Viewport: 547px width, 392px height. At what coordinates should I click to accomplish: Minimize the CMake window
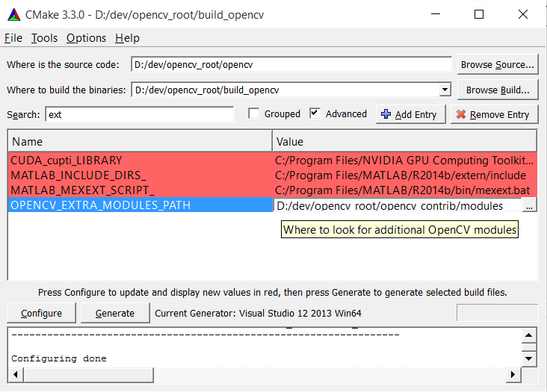tap(436, 14)
